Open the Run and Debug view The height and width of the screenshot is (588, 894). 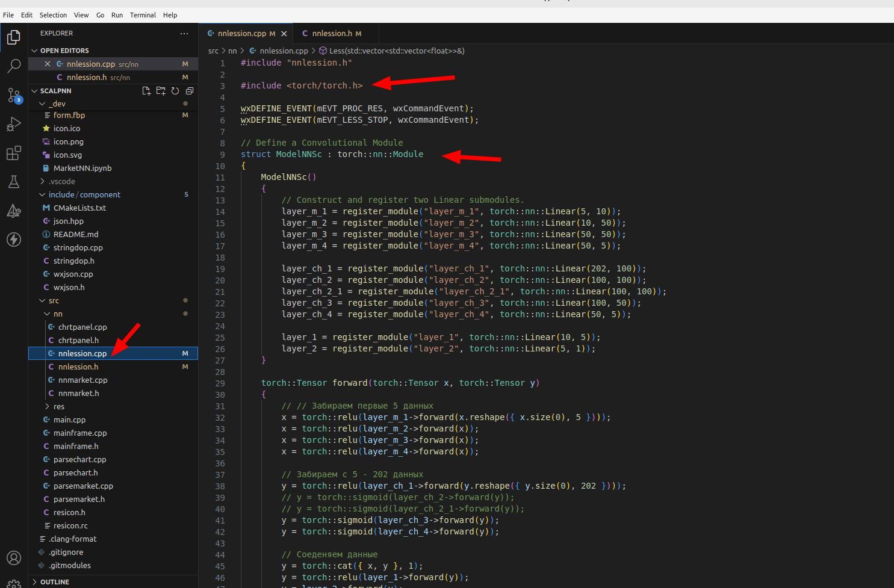coord(13,124)
